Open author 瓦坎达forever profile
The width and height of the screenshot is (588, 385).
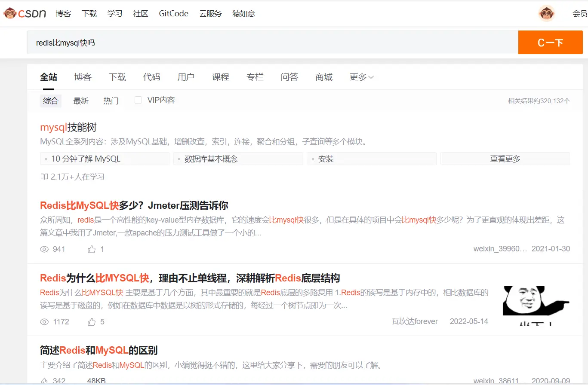415,321
